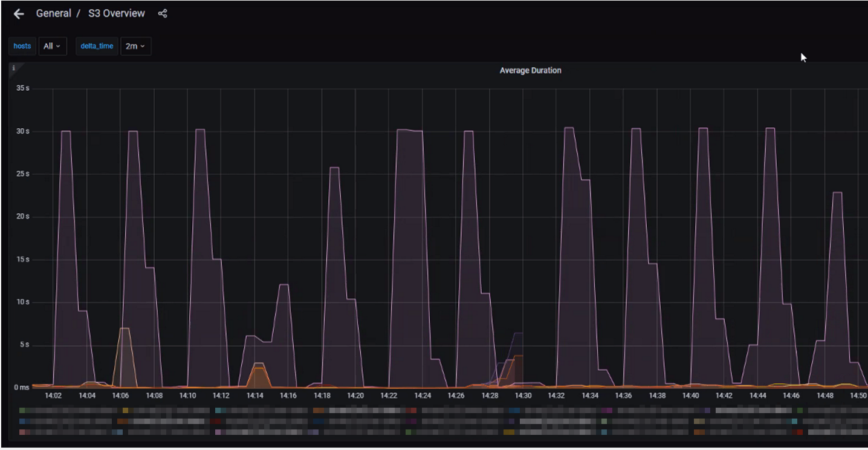Viewport: 868px width, 450px height.
Task: Click the 14:22 time axis label
Action: coord(389,396)
